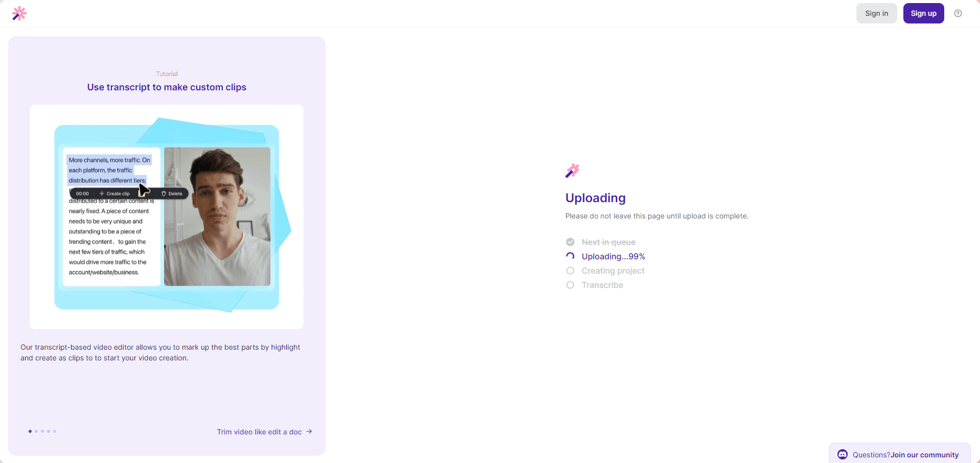Click the chat bubble icon in community widget

(843, 454)
